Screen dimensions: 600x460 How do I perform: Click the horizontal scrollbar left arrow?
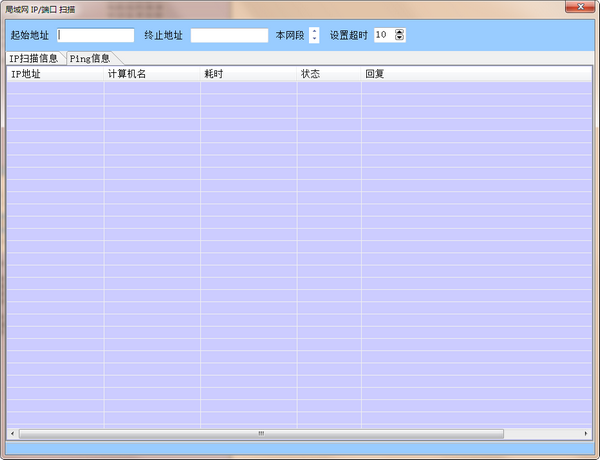coord(13,434)
